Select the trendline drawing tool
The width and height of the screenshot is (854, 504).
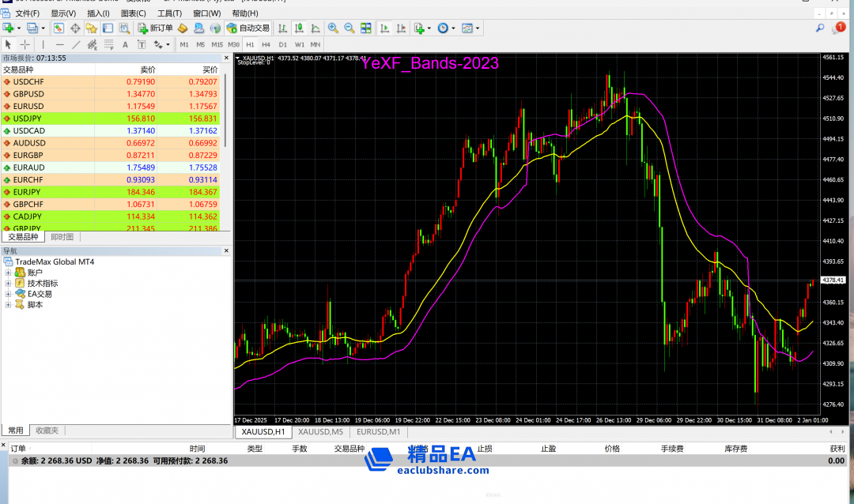(x=77, y=44)
